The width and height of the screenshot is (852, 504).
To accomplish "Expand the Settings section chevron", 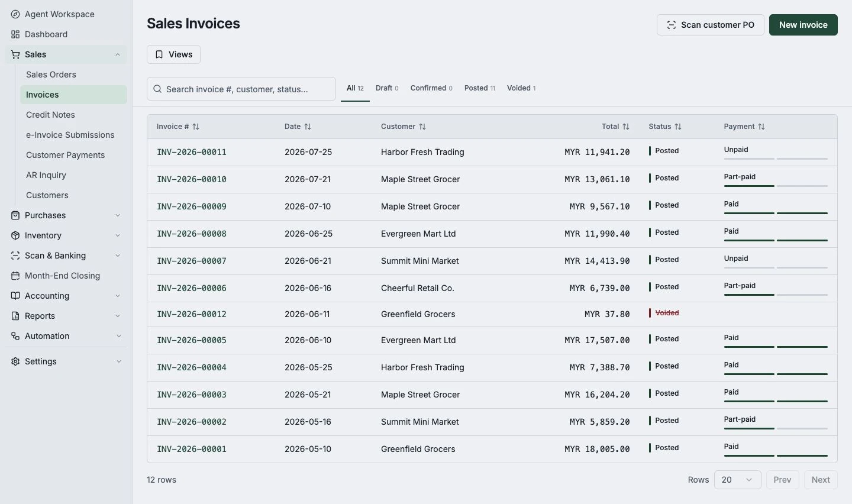I will coord(118,361).
